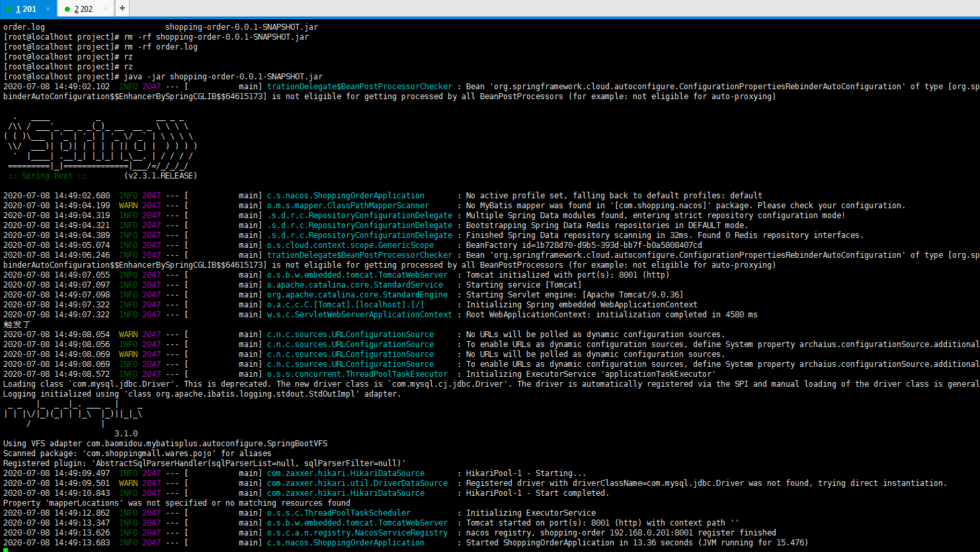Image resolution: width=980 pixels, height=552 pixels.
Task: Click 'o.s.s.c.ThreadPoolTaskScheduler' logger name
Action: pos(339,513)
